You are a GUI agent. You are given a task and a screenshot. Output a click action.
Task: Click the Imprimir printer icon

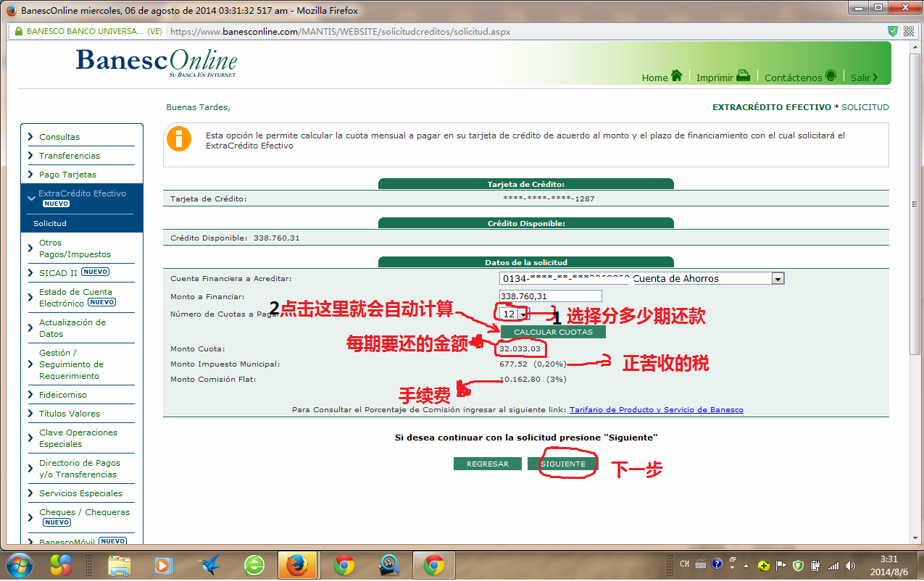point(743,75)
